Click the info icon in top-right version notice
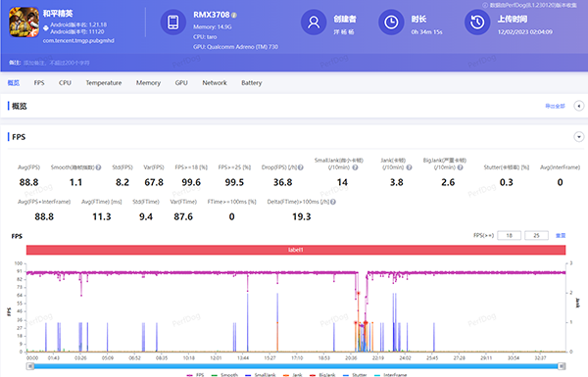Image resolution: width=588 pixels, height=377 pixels. pyautogui.click(x=485, y=5)
